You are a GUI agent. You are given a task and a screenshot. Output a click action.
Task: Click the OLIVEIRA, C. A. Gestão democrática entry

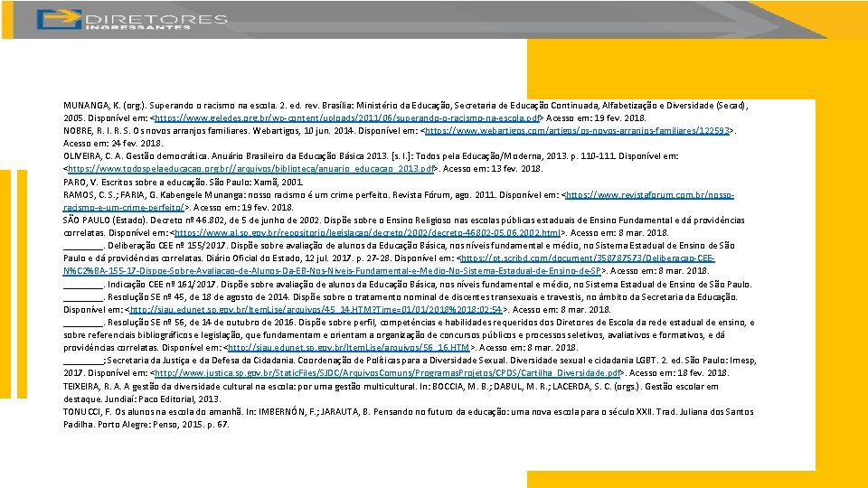371,162
